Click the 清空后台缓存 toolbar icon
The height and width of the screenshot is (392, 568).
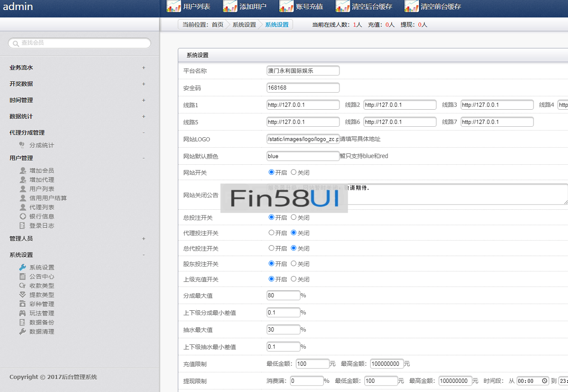343,7
